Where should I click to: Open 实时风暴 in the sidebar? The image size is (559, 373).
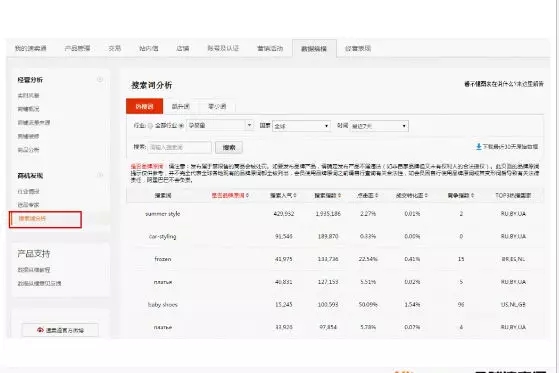pyautogui.click(x=29, y=95)
